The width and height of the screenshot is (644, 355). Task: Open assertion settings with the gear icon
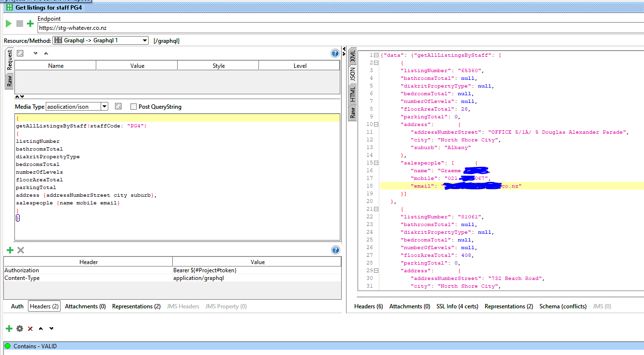(x=20, y=329)
